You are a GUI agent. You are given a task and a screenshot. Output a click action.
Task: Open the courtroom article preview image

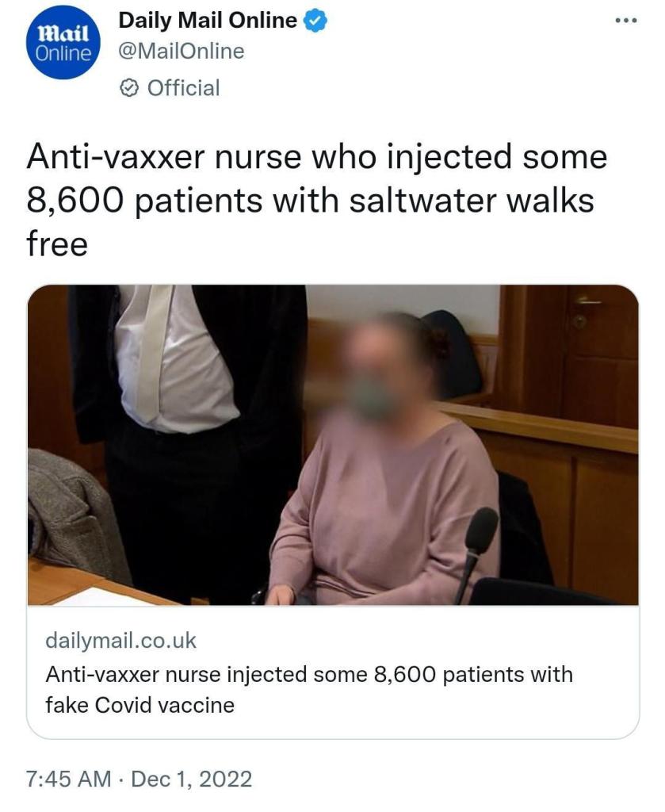tap(333, 445)
